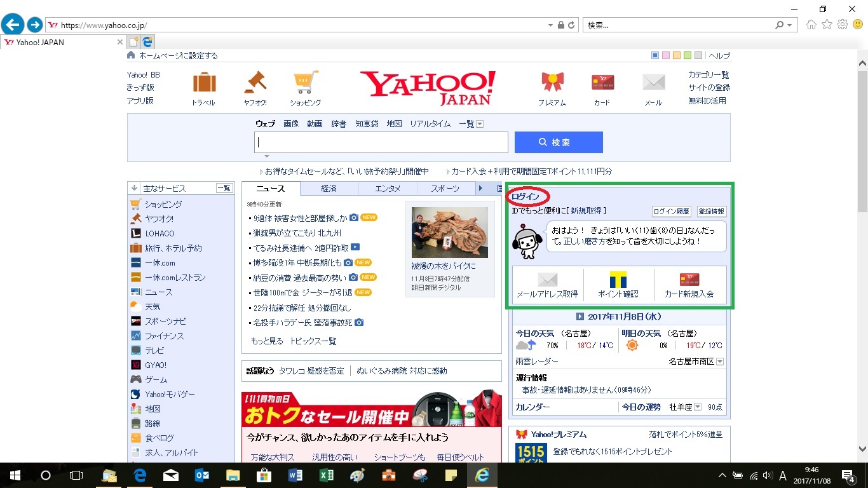Click the ログイン link
This screenshot has width=868, height=488.
point(526,197)
